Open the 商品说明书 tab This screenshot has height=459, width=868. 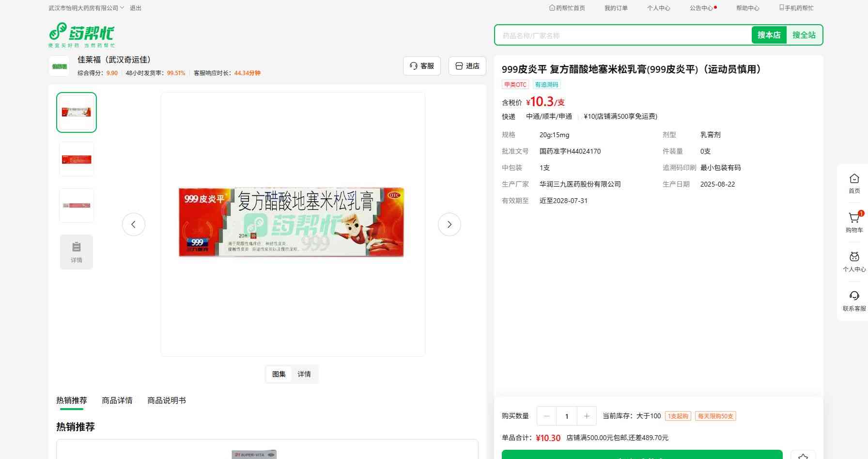[166, 400]
